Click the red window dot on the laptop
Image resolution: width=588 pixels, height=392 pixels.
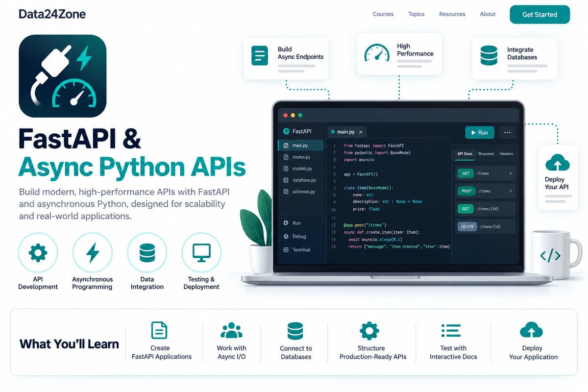coord(285,116)
